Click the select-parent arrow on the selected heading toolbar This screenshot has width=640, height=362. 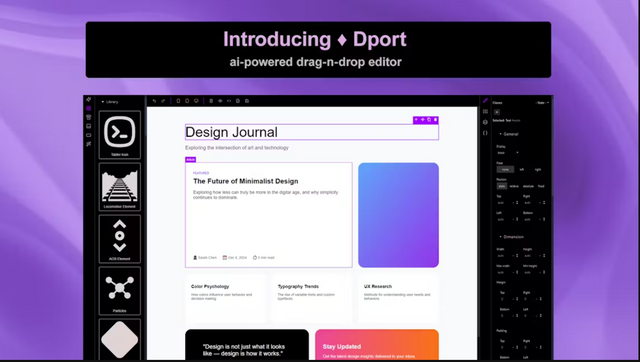[416, 120]
